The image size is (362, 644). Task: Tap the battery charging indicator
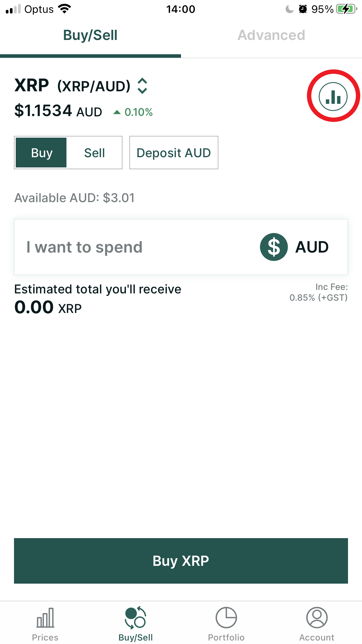pyautogui.click(x=347, y=9)
